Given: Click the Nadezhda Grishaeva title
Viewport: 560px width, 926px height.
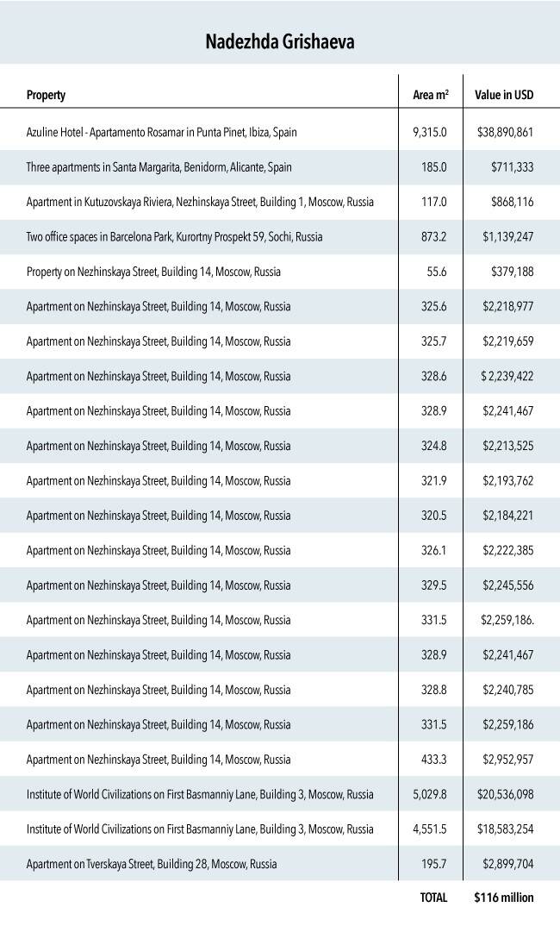Looking at the screenshot, I should [x=280, y=41].
